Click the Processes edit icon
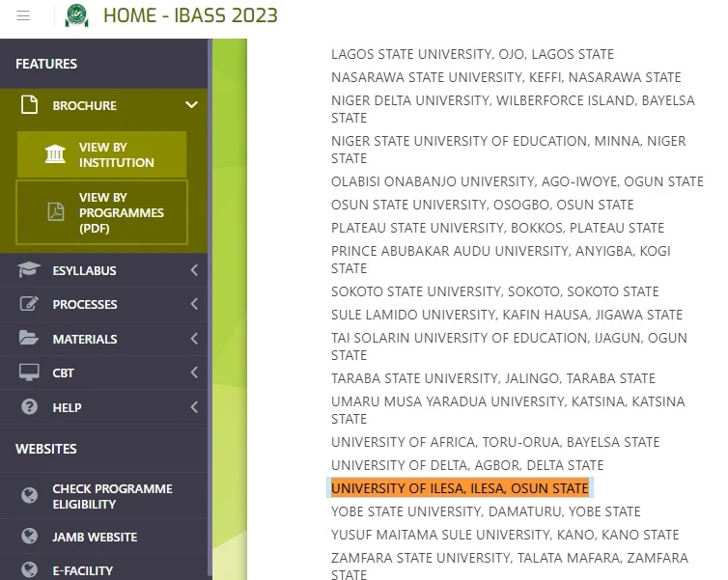Viewport: 728px width, 580px height. (29, 304)
